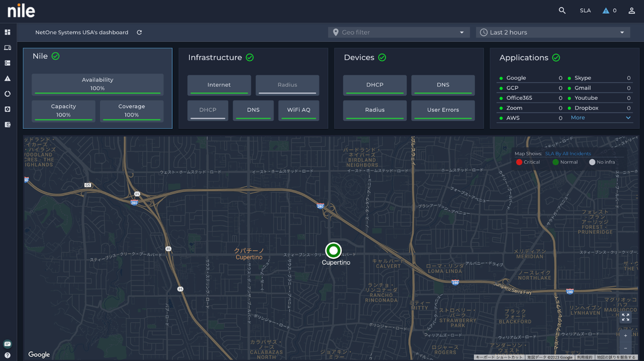The width and height of the screenshot is (644, 361).
Task: Refresh the NetOne Systems USA dashboard
Action: 139,33
